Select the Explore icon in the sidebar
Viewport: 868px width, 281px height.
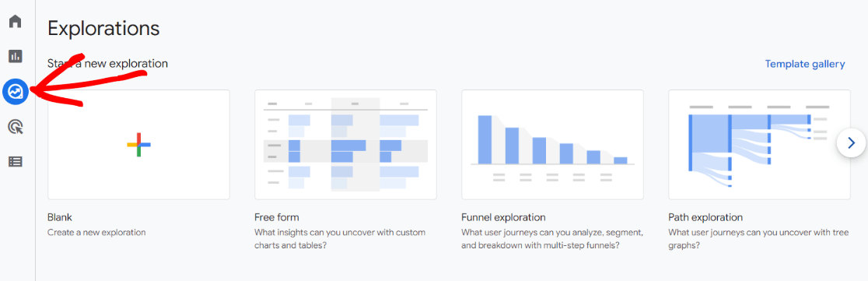coord(16,91)
